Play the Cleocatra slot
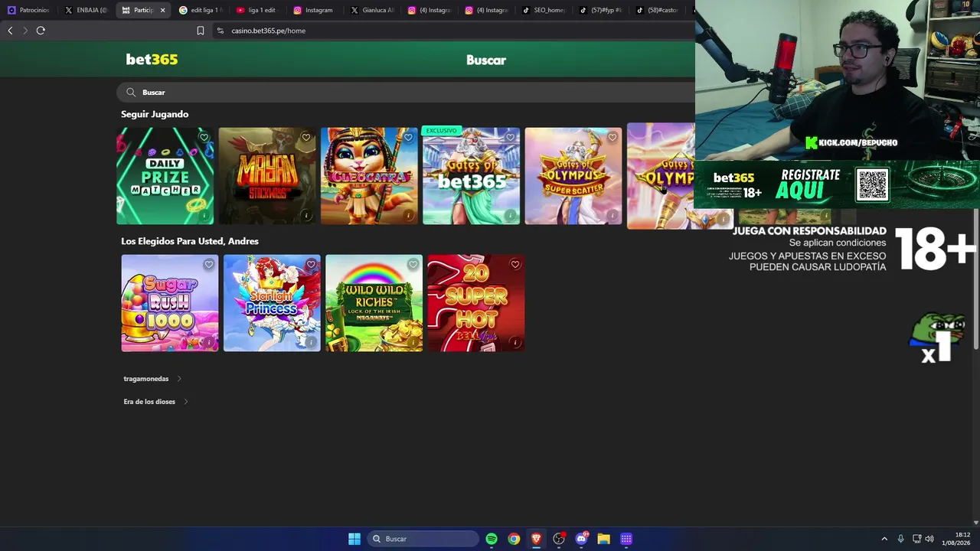The height and width of the screenshot is (551, 980). click(369, 176)
